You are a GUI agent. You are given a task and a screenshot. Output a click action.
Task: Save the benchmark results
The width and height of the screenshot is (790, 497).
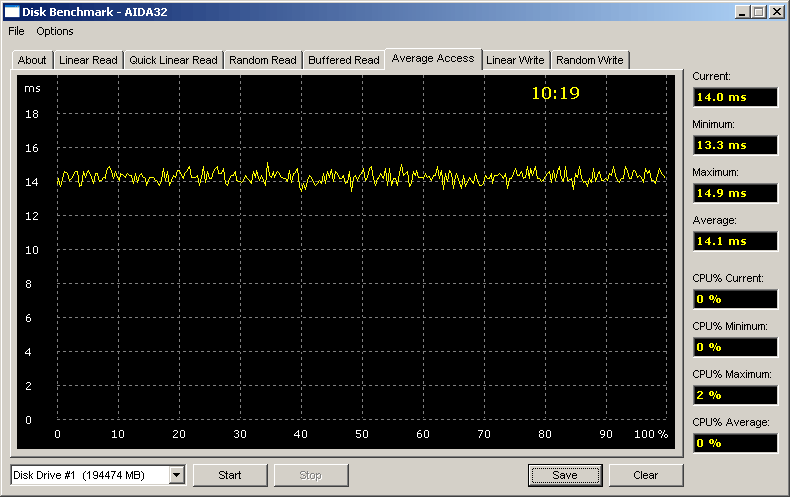point(565,475)
